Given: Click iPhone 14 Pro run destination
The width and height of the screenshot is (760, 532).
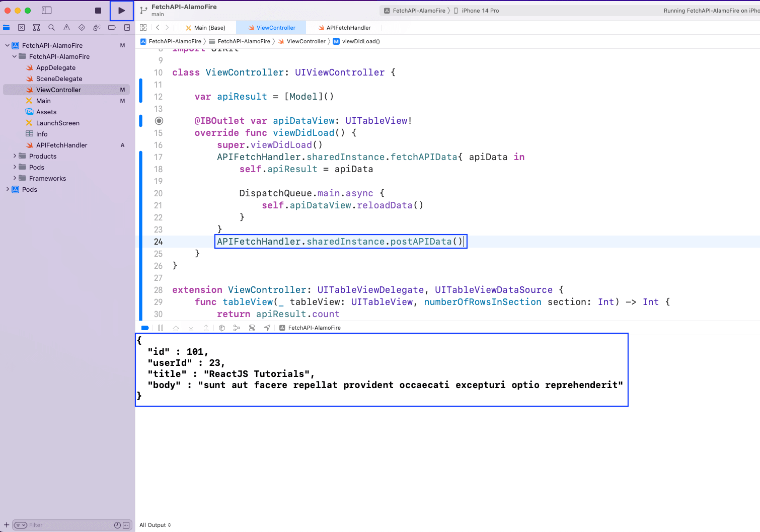Looking at the screenshot, I should click(480, 10).
